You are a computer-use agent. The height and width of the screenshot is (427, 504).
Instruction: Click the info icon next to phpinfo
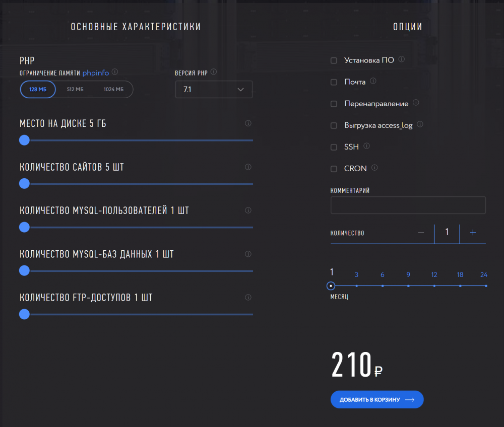click(x=115, y=72)
